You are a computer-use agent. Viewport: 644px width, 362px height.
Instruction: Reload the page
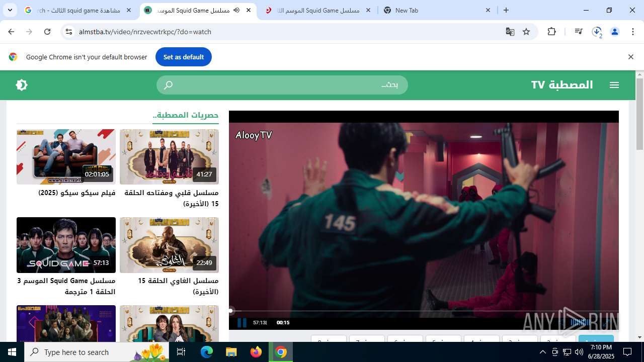(x=47, y=32)
